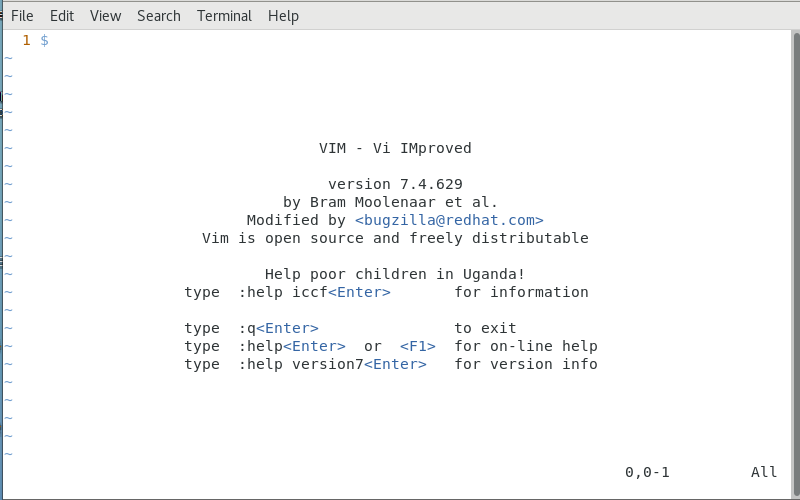Click ':q<Enter>' text

[x=278, y=328]
